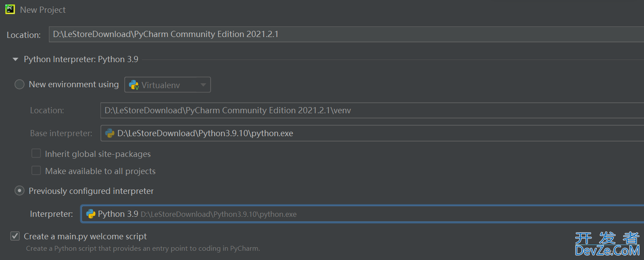Screen dimensions: 644x260
Task: Click the welcome script description text
Action: pyautogui.click(x=143, y=248)
